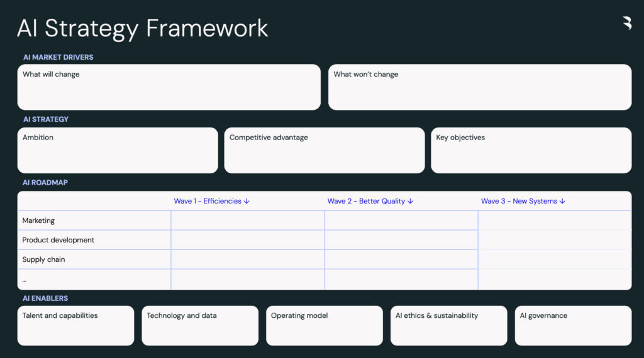Click the ellipsis row in the roadmap table
Viewport: 644px width, 358px height.
(x=25, y=279)
